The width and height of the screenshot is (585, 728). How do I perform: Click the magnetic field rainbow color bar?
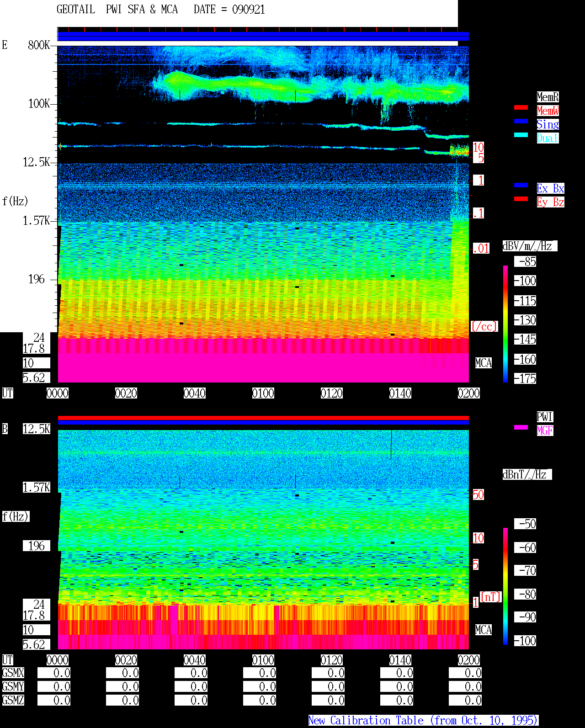click(x=505, y=586)
